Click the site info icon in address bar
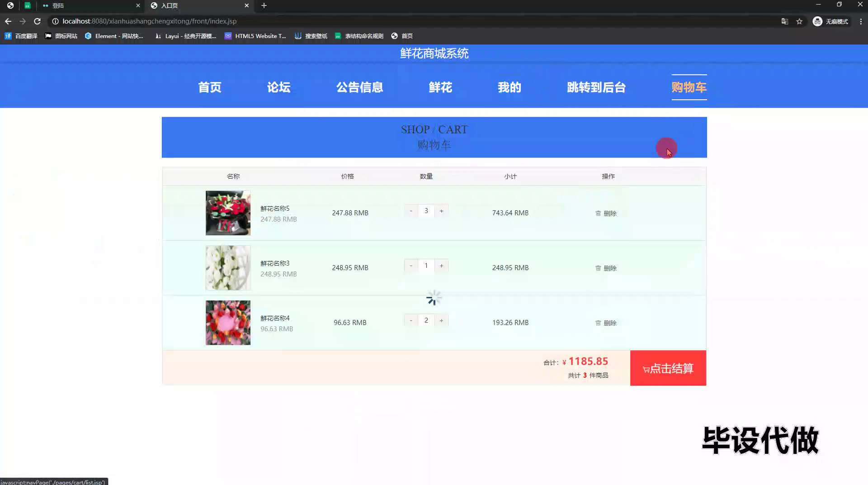The width and height of the screenshot is (868, 485). coord(55,21)
